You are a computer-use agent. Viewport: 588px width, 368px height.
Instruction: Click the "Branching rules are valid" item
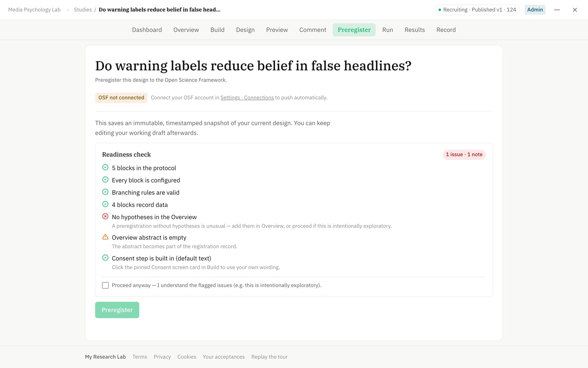click(146, 193)
